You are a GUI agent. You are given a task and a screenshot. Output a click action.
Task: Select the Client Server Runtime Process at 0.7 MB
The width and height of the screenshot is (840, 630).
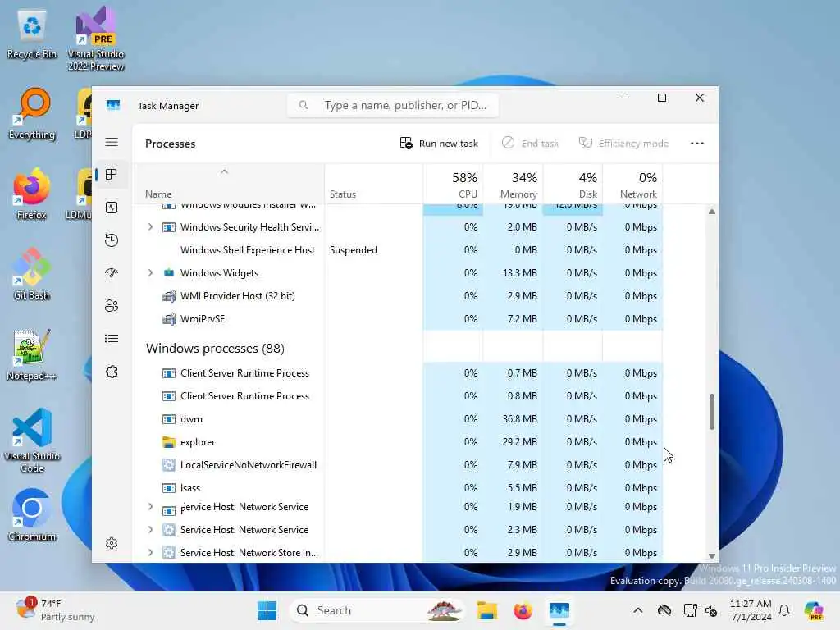click(398, 373)
